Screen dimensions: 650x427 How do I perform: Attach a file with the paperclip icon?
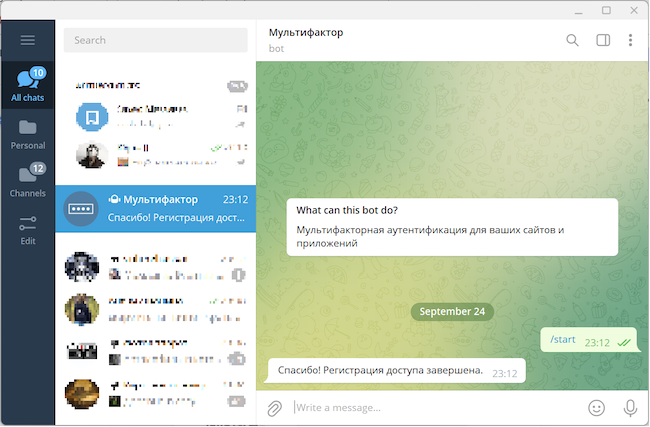coord(274,408)
